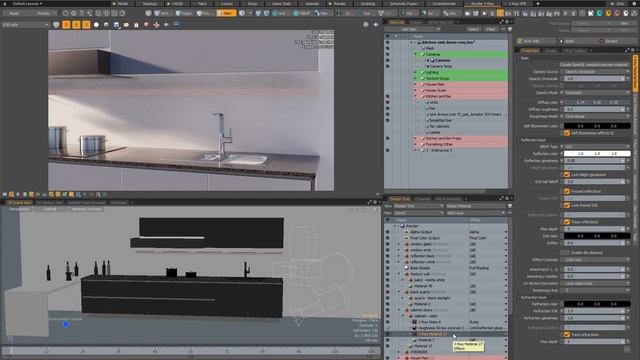The image size is (640, 360).
Task: Open the Opacity Source dropdown
Action: click(598, 71)
